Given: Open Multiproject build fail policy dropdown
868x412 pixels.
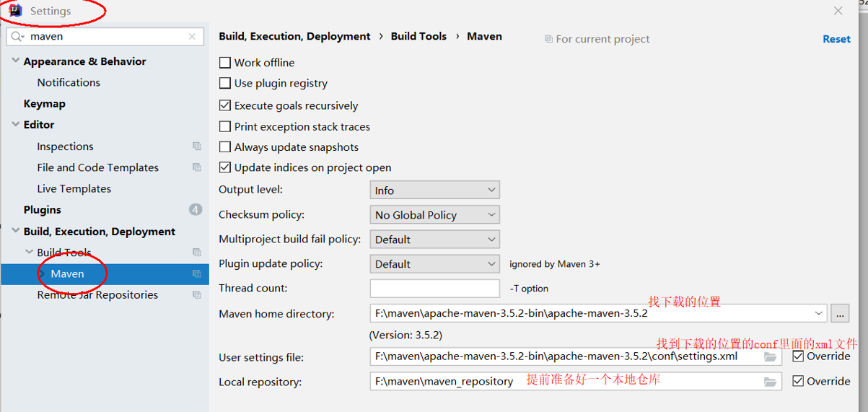Looking at the screenshot, I should (x=434, y=240).
